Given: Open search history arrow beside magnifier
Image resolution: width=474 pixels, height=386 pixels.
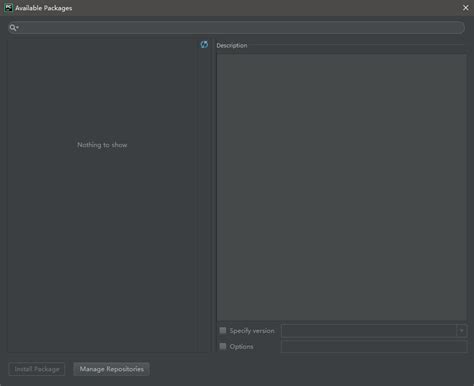Looking at the screenshot, I should (x=18, y=28).
